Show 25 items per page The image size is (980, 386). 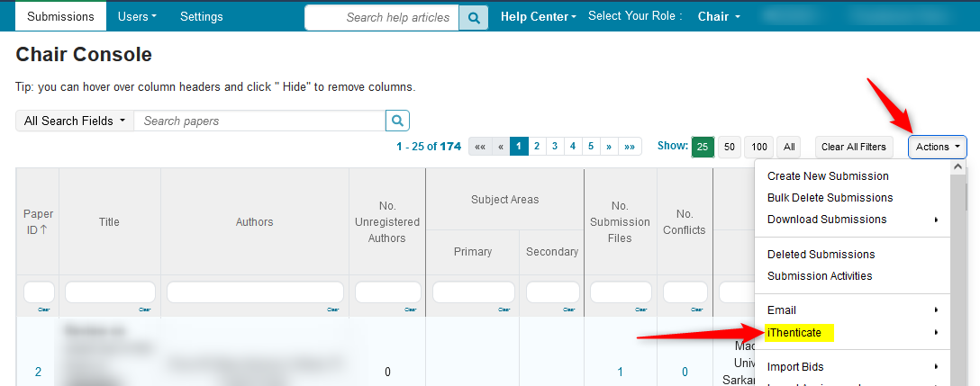tap(703, 147)
